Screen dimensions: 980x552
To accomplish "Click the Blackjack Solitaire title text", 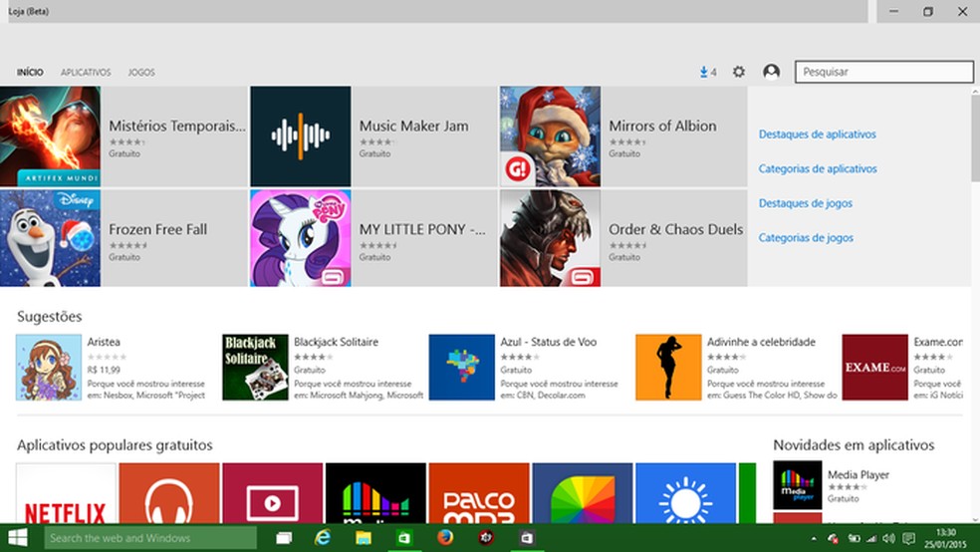I will (x=337, y=342).
